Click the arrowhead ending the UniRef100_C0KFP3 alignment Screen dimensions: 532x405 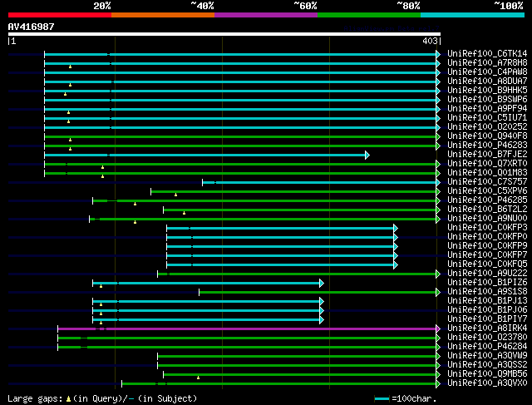coord(396,228)
